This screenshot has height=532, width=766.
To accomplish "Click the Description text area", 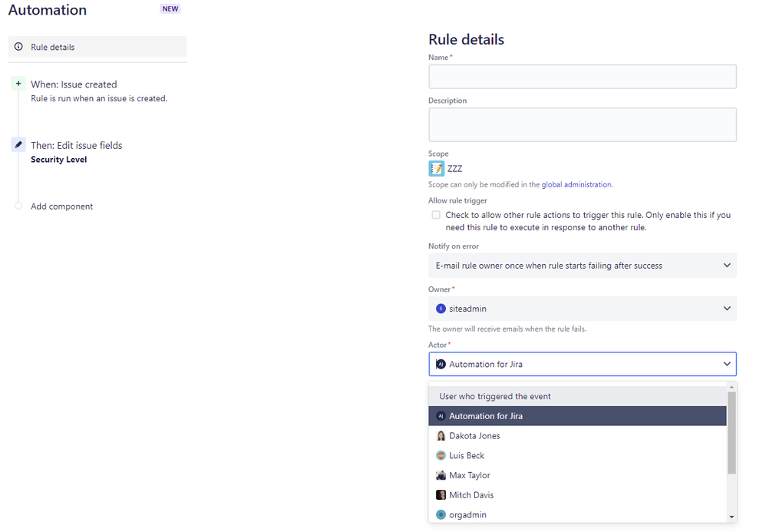I will pyautogui.click(x=583, y=124).
